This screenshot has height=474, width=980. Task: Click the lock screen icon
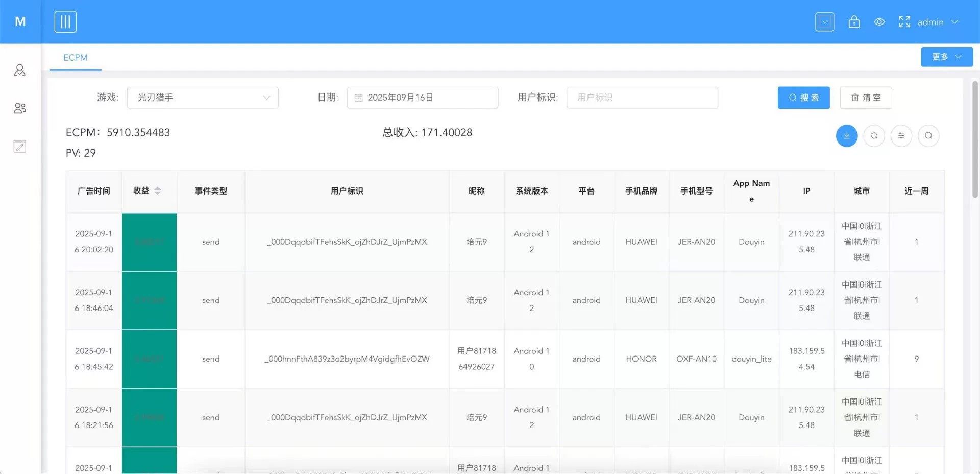(x=854, y=22)
